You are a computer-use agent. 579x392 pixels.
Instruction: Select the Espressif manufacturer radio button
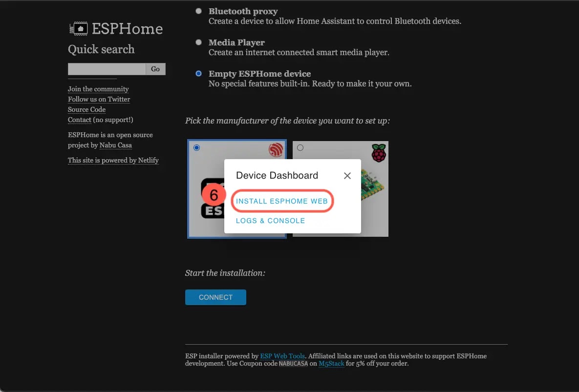[197, 147]
